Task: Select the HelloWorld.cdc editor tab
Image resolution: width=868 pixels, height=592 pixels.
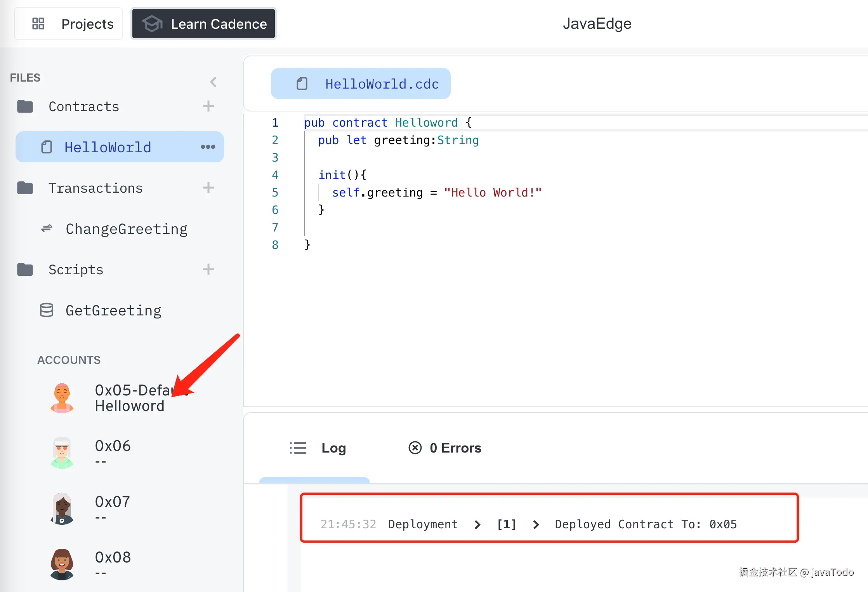Action: click(x=361, y=84)
